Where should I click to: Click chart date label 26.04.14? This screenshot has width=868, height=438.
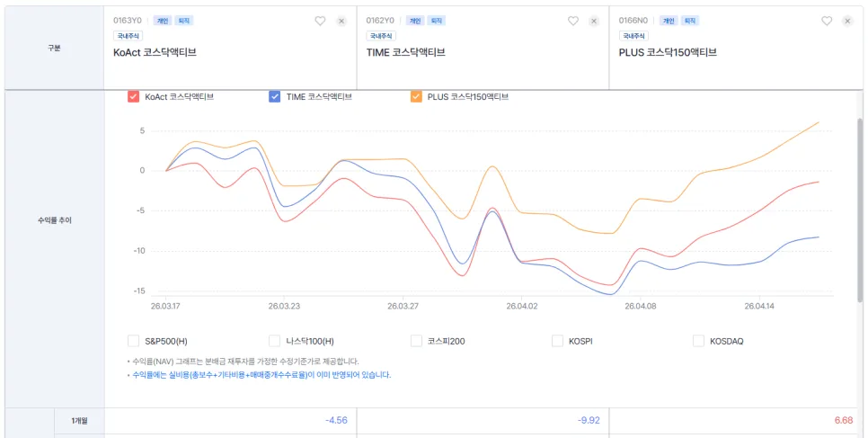[758, 306]
